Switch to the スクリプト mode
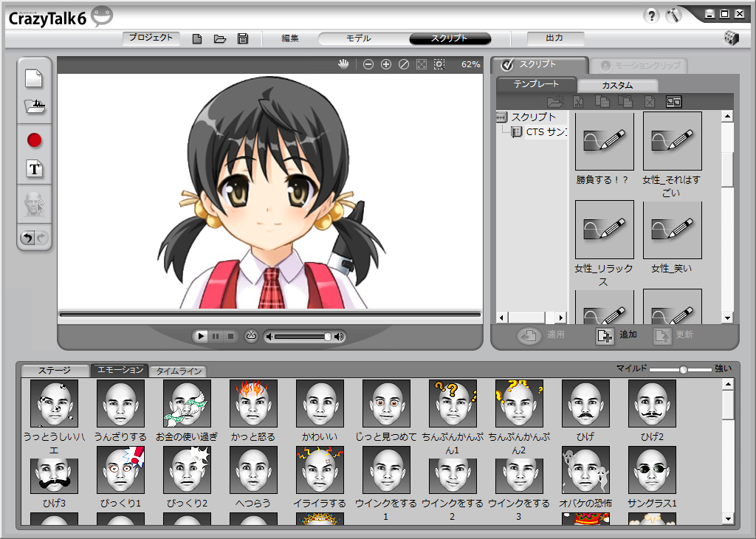Screen dimensions: 756x539 450,38
